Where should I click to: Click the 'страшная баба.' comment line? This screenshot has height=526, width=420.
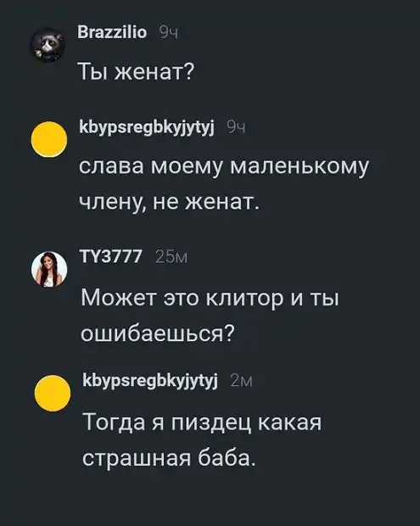point(170,457)
